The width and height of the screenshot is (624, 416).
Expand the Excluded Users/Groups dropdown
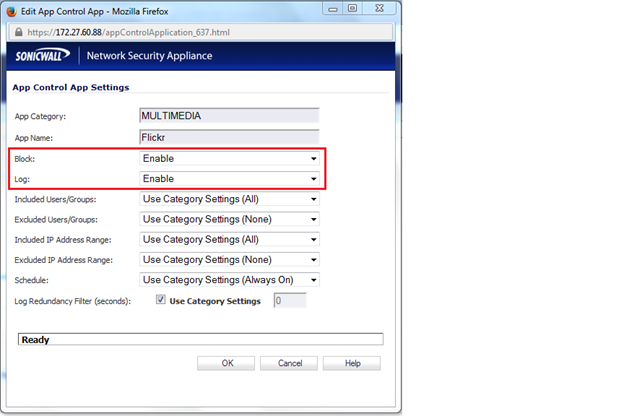tap(229, 219)
